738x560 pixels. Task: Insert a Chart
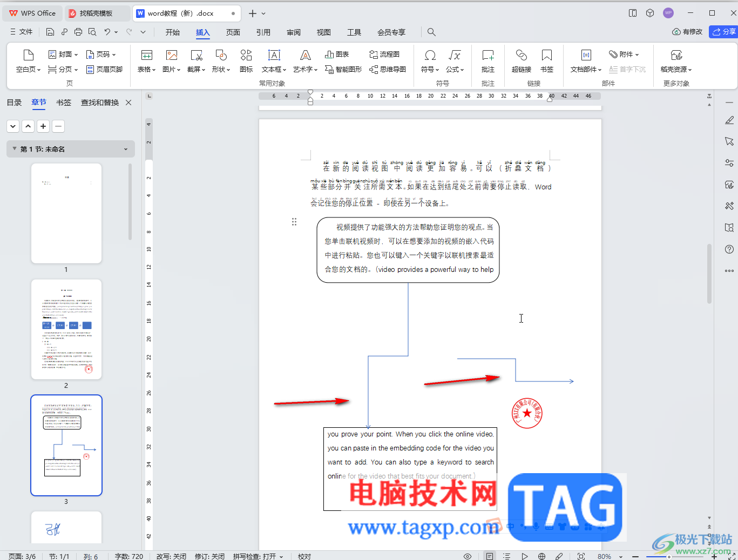coord(337,54)
